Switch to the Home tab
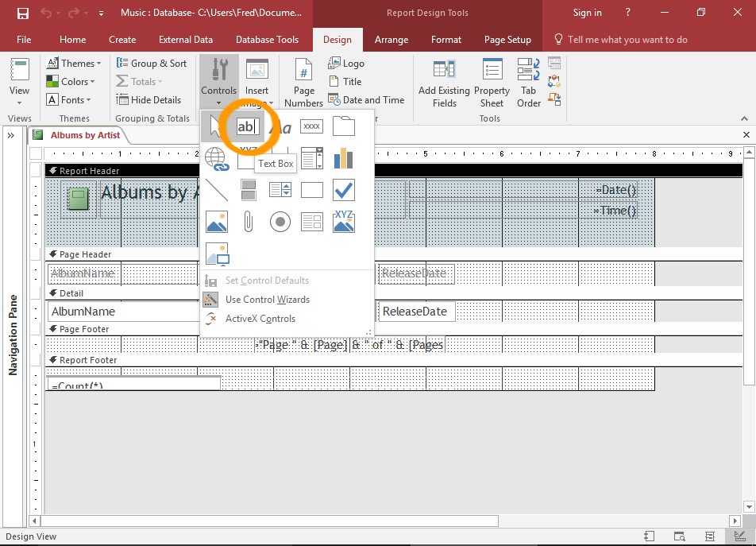Image resolution: width=756 pixels, height=546 pixels. [x=73, y=40]
